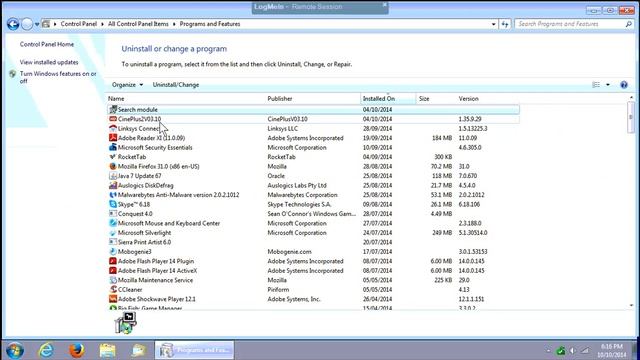Select the CinePlus2V03.10 program icon

coord(113,119)
